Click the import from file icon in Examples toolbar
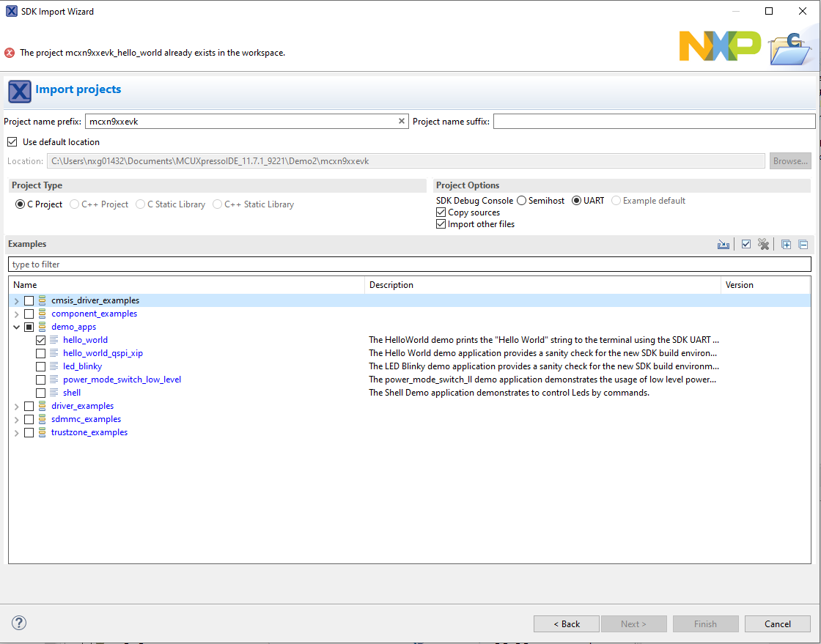Viewport: 821px width, 644px height. point(724,245)
